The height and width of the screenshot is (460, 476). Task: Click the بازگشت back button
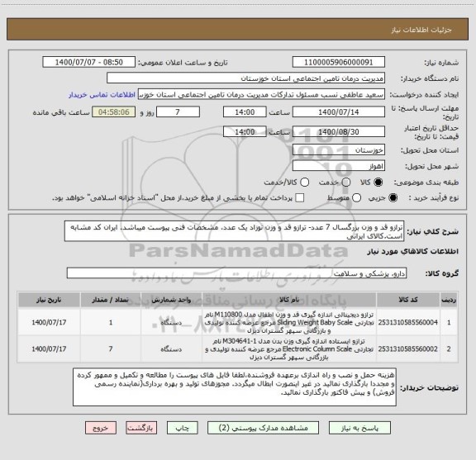click(141, 428)
